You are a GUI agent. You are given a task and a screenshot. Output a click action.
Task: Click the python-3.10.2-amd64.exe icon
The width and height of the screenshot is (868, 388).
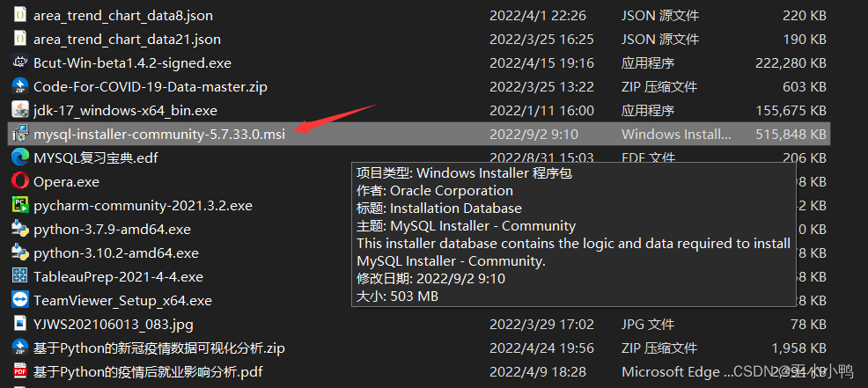pos(20,253)
